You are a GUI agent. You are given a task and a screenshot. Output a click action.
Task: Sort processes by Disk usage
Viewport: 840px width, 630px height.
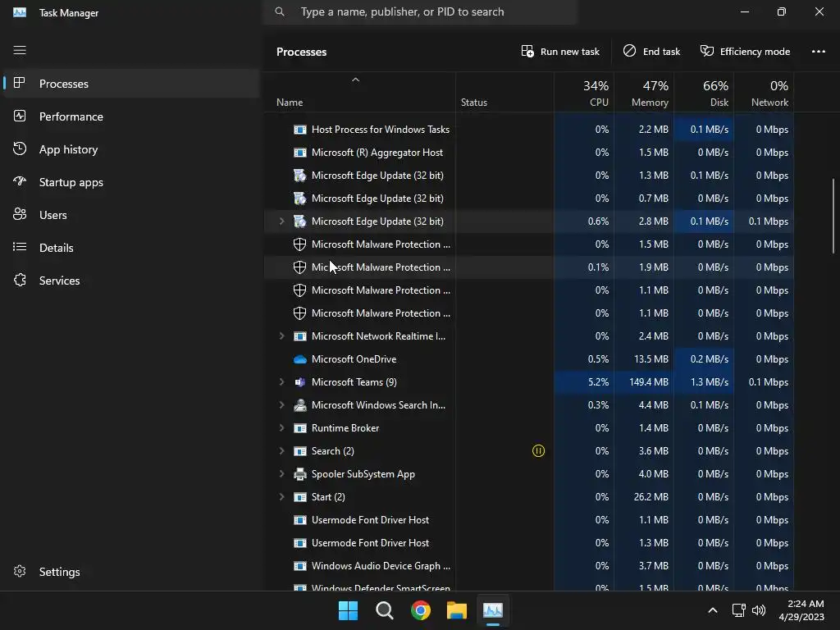(704, 94)
